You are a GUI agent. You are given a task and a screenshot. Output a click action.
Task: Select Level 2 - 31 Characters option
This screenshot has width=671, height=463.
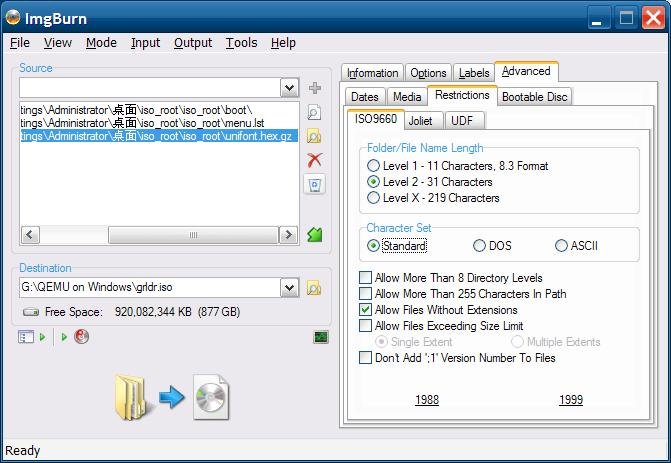tap(430, 182)
